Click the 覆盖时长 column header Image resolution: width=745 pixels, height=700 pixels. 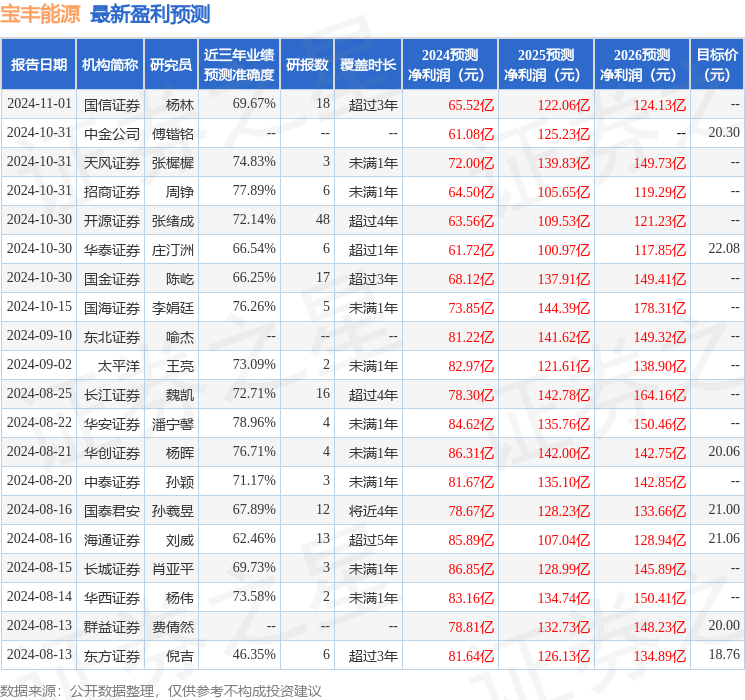(x=368, y=65)
